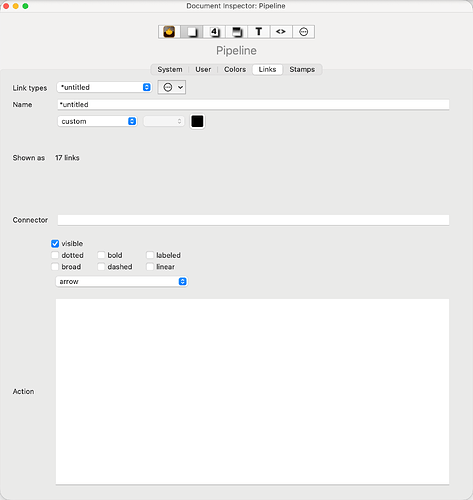The image size is (473, 500).
Task: Switch to the Colors tab
Action: [235, 69]
